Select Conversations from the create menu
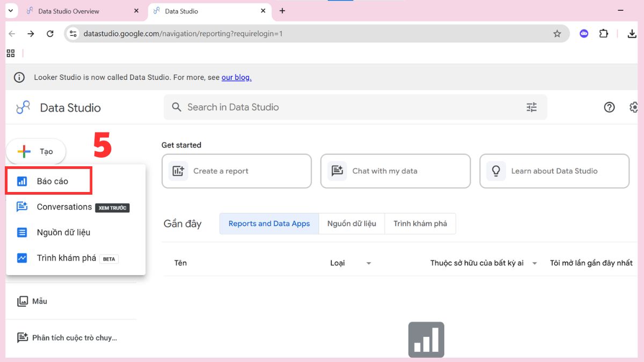Viewport: 644px width, 362px height. 76,207
